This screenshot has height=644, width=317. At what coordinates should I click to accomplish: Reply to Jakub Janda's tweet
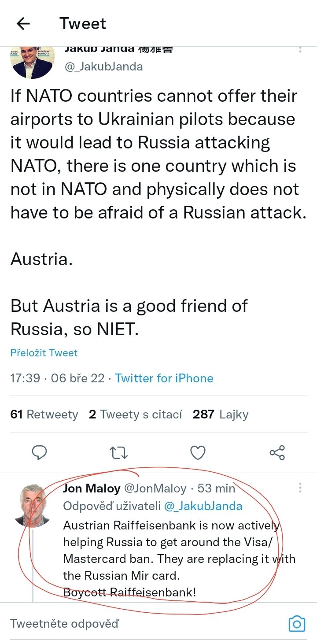pyautogui.click(x=40, y=452)
